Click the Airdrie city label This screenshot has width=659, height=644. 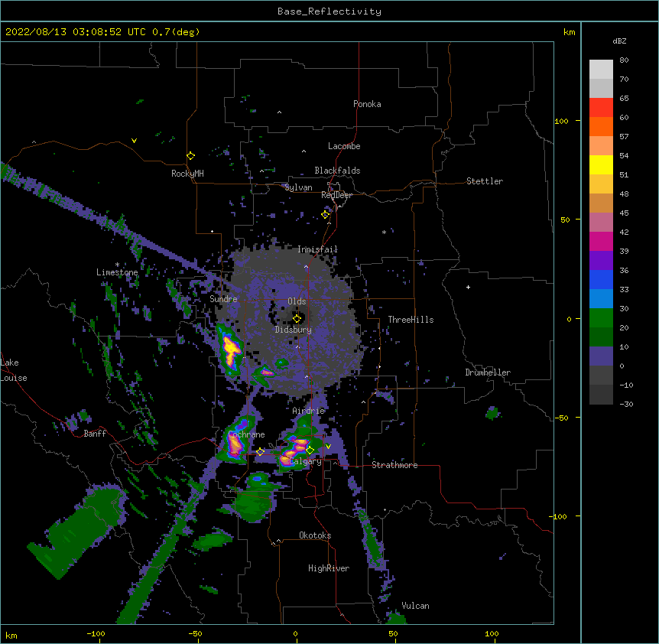tap(309, 411)
